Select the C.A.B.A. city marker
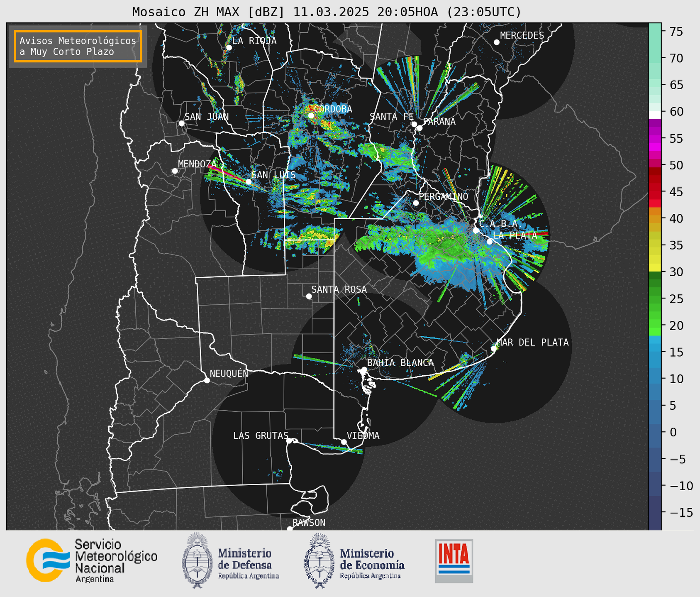The height and width of the screenshot is (597, 700). tap(476, 230)
